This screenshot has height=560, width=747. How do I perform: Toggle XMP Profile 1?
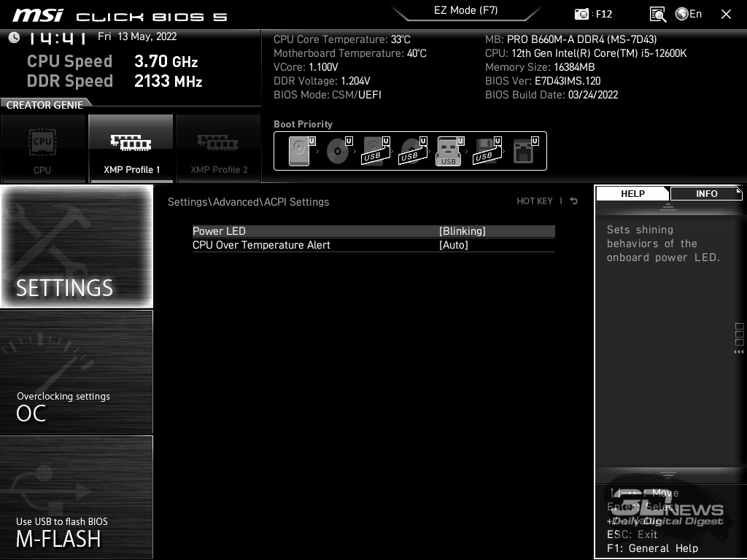click(x=131, y=149)
